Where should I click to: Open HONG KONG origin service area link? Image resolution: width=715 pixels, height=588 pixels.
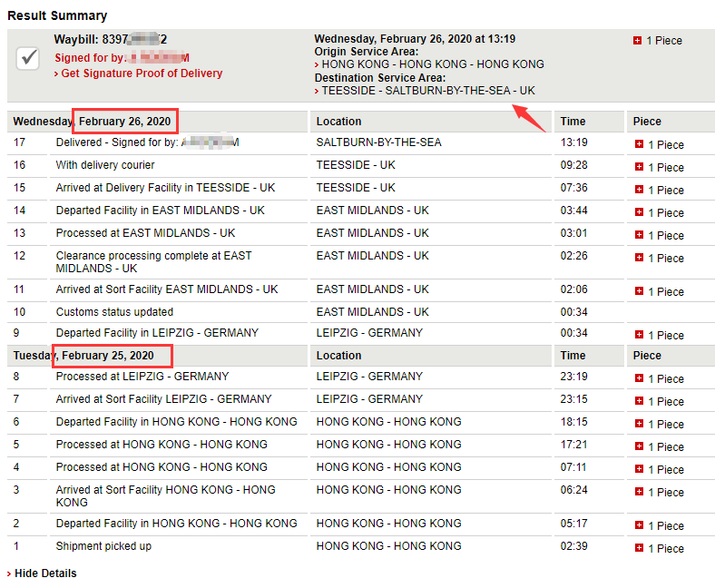click(433, 64)
